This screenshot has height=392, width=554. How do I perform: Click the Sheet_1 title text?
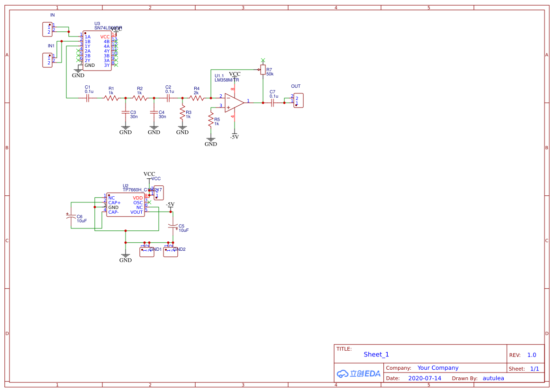(376, 354)
